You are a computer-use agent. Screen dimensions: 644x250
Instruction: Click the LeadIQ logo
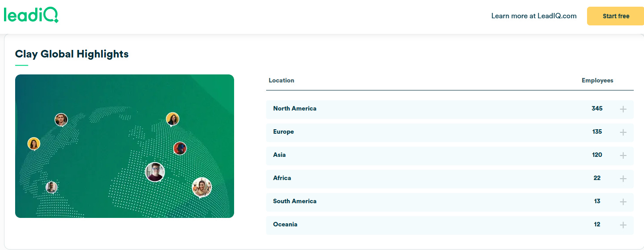[x=31, y=15]
